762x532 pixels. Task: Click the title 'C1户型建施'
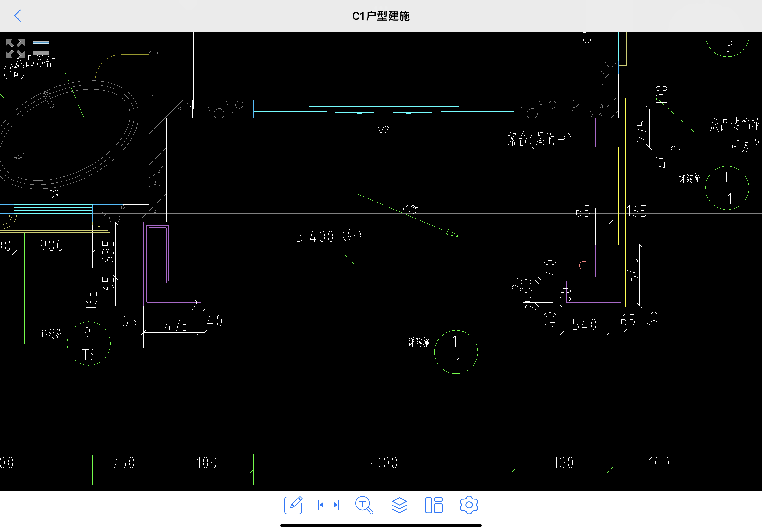[x=381, y=16]
